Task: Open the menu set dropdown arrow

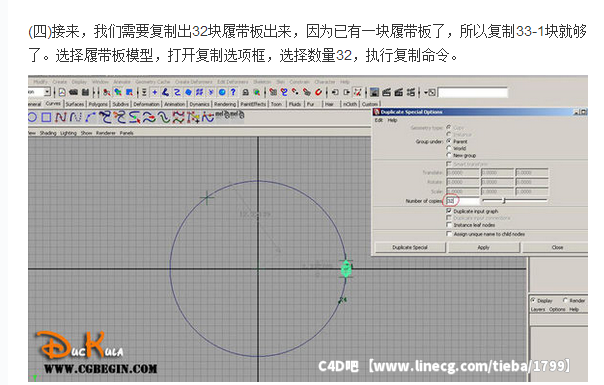Action: click(x=47, y=92)
